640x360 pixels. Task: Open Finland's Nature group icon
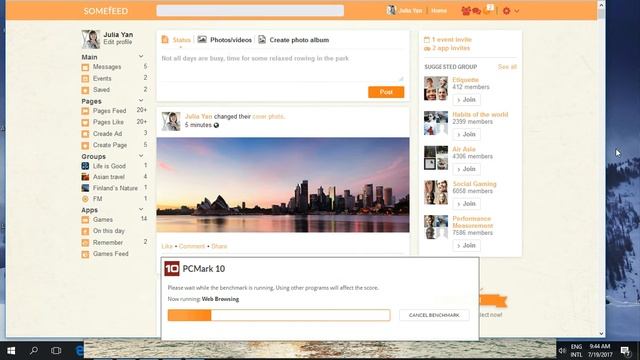(85, 188)
